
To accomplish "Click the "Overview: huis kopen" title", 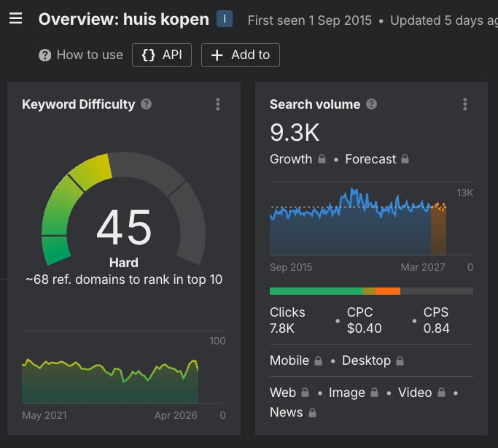I will click(x=124, y=19).
